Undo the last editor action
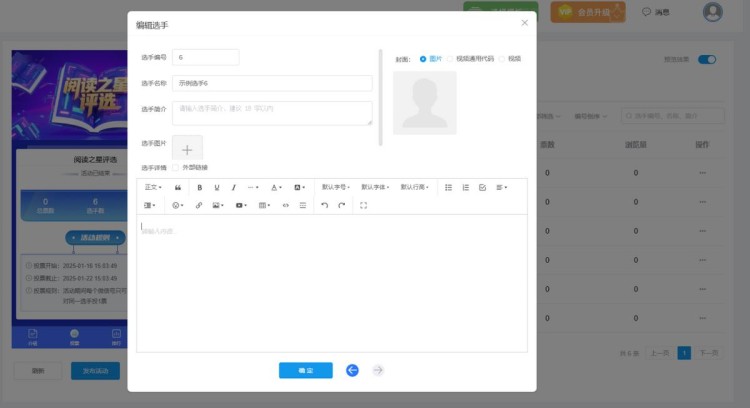 (324, 205)
